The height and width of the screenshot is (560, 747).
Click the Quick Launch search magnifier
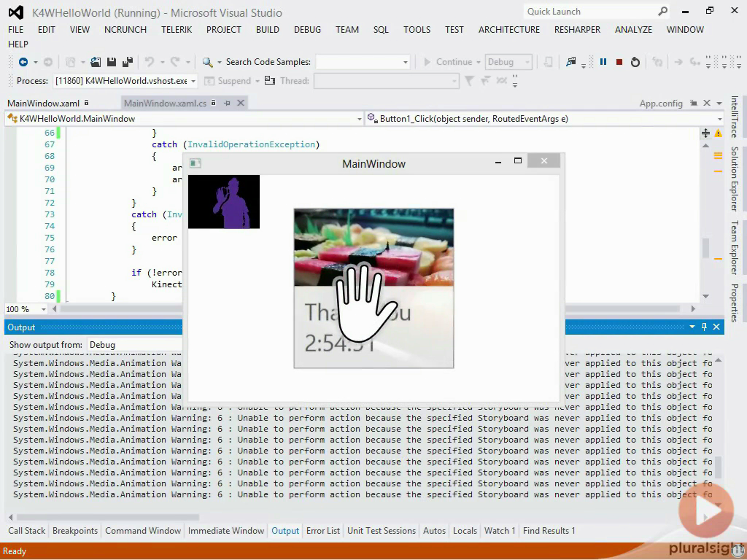(662, 12)
